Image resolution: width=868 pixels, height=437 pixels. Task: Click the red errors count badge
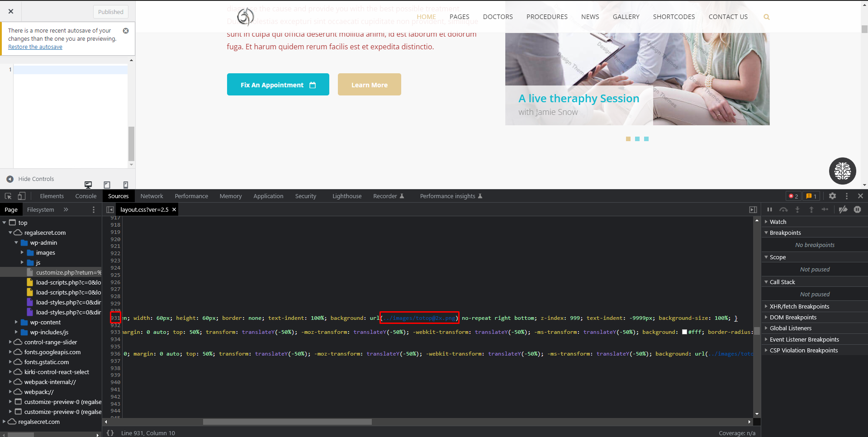(x=793, y=196)
